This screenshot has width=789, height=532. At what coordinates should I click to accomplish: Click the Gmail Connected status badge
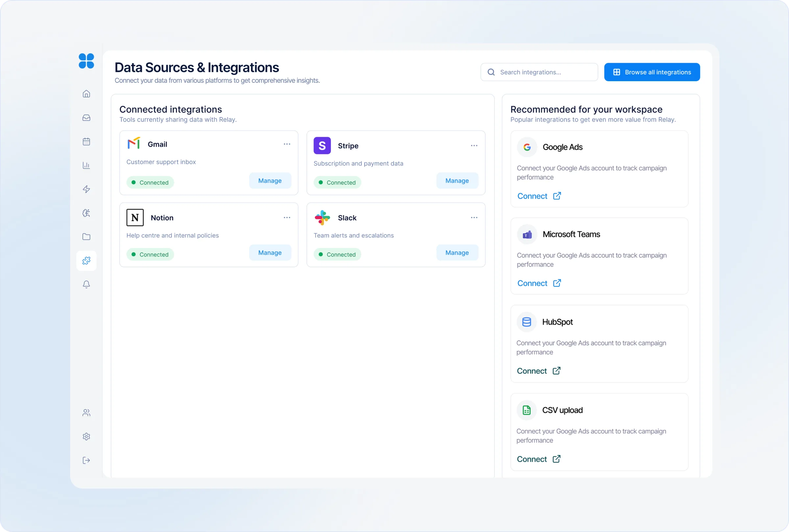150,182
